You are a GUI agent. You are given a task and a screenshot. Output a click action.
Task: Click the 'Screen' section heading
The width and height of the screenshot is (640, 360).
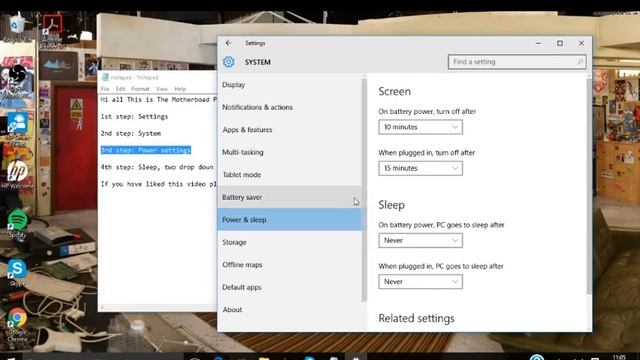coord(394,91)
